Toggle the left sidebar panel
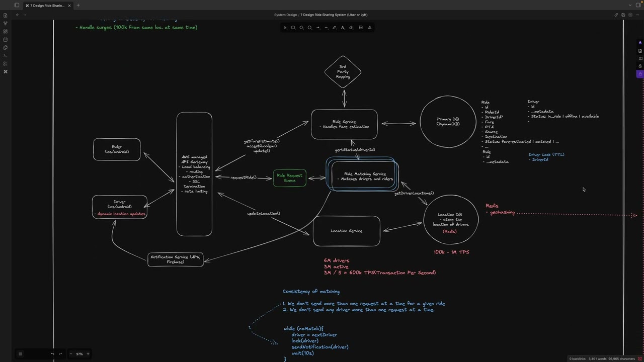 point(17,5)
